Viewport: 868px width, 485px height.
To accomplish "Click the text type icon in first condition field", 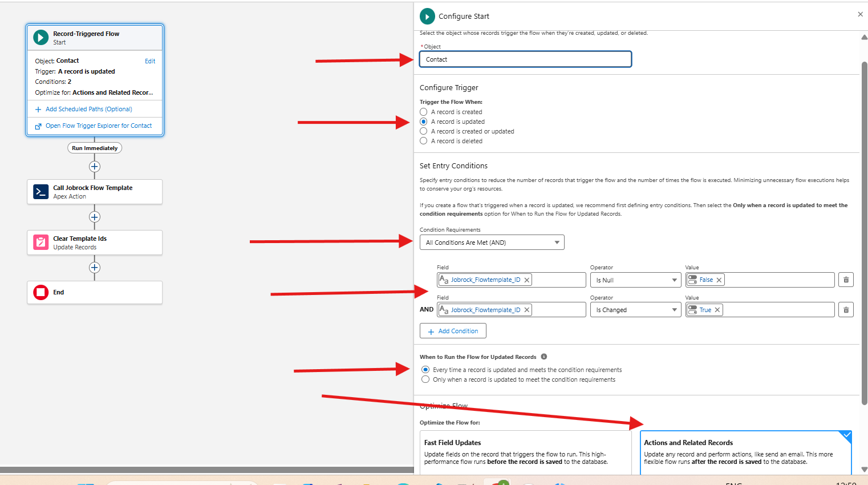I will pos(444,280).
